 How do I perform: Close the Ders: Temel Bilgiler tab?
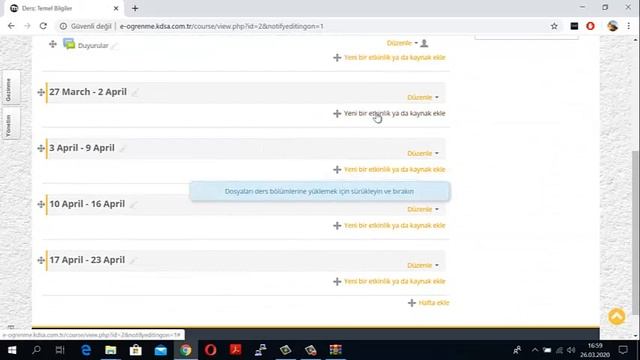116,8
